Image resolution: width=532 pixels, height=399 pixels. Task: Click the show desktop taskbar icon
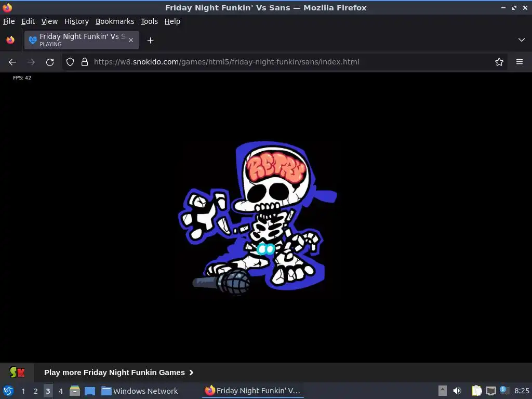(x=90, y=391)
